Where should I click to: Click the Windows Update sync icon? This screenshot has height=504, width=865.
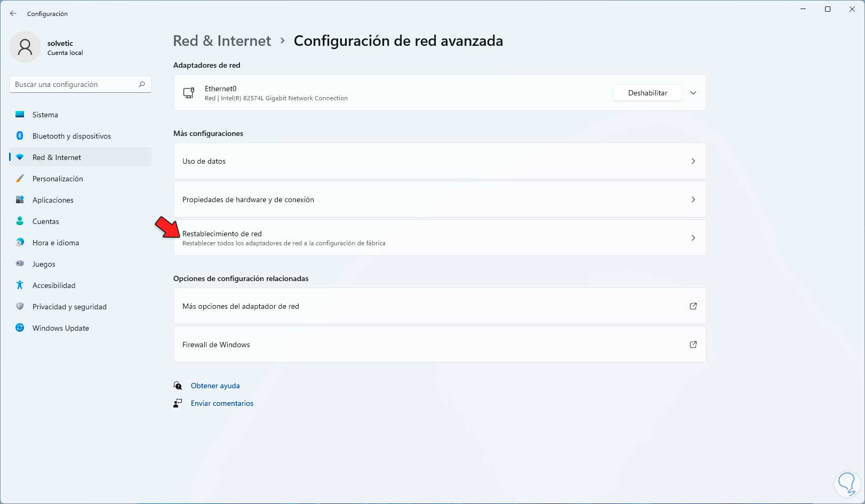pyautogui.click(x=20, y=328)
